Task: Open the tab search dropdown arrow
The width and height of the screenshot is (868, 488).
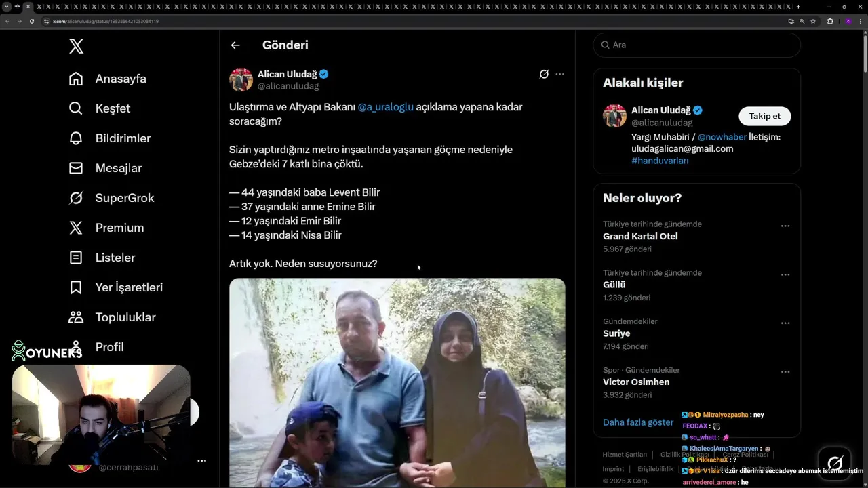Action: pos(7,7)
